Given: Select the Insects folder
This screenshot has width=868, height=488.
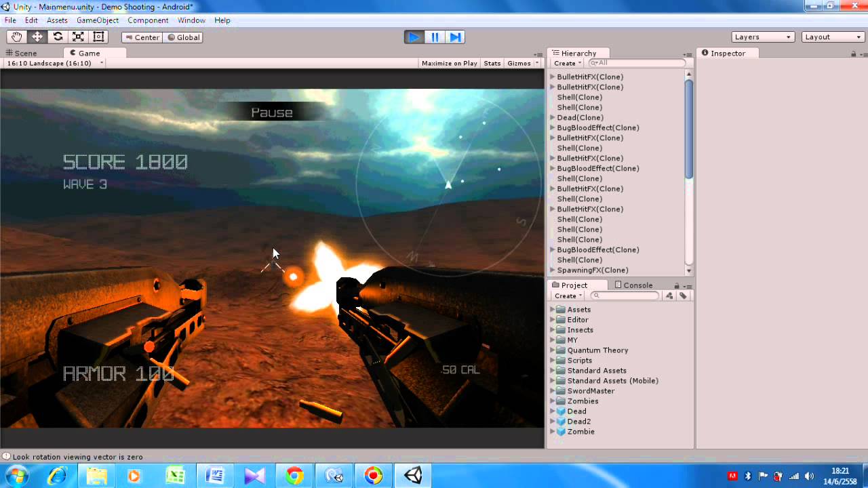Looking at the screenshot, I should [x=580, y=330].
